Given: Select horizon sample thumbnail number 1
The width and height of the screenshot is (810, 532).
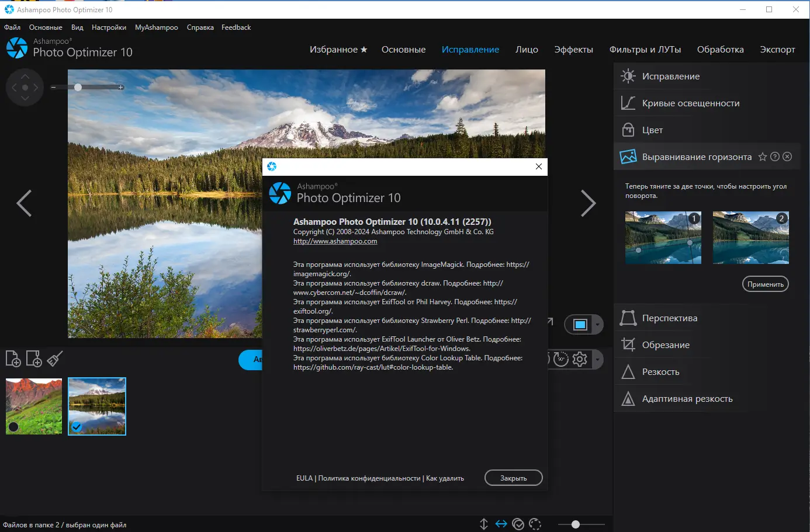Looking at the screenshot, I should [663, 238].
